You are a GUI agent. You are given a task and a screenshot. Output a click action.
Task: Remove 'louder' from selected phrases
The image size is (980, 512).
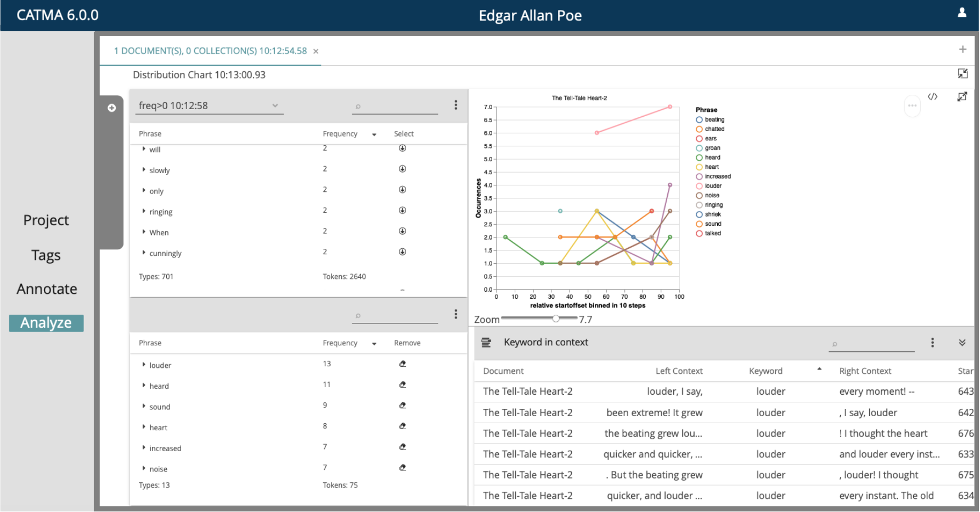click(x=402, y=364)
